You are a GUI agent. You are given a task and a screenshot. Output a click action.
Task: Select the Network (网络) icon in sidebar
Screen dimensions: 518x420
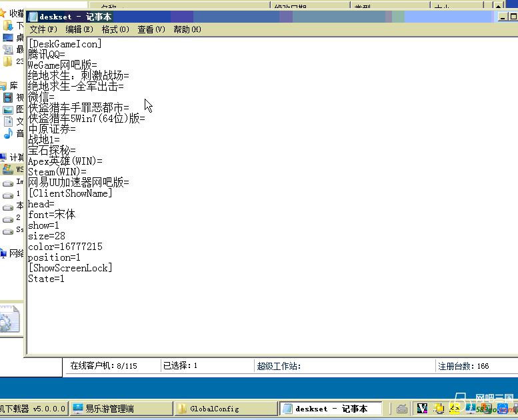[3, 253]
